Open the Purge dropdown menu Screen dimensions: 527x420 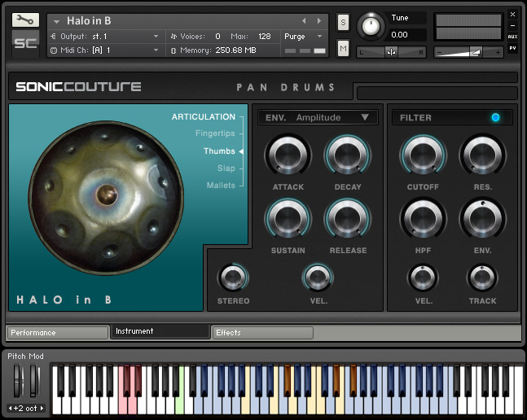[304, 37]
